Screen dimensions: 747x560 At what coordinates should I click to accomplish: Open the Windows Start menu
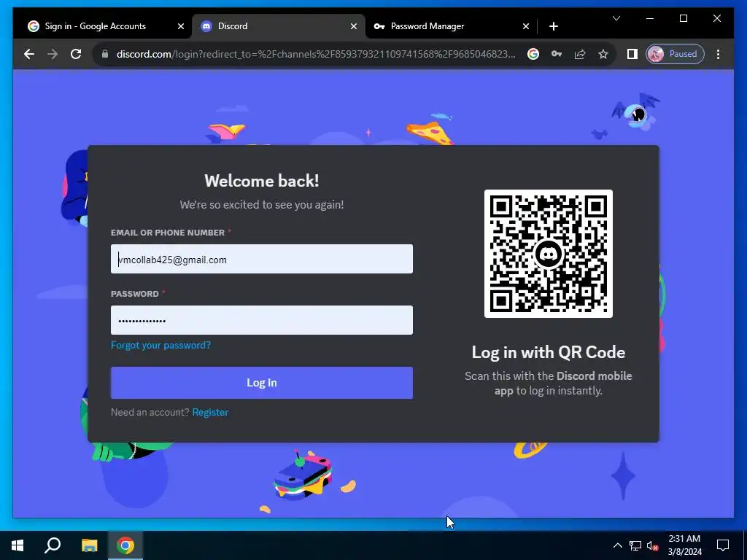coord(18,545)
